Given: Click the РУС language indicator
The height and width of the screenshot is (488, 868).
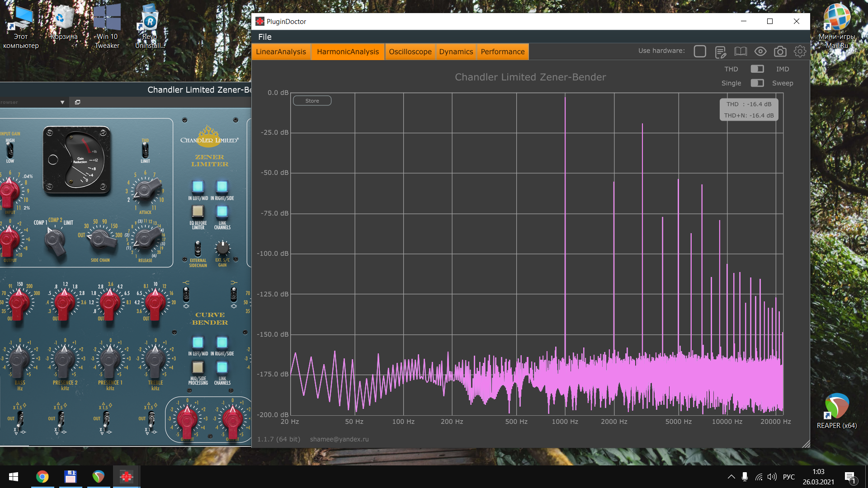Looking at the screenshot, I should (789, 477).
